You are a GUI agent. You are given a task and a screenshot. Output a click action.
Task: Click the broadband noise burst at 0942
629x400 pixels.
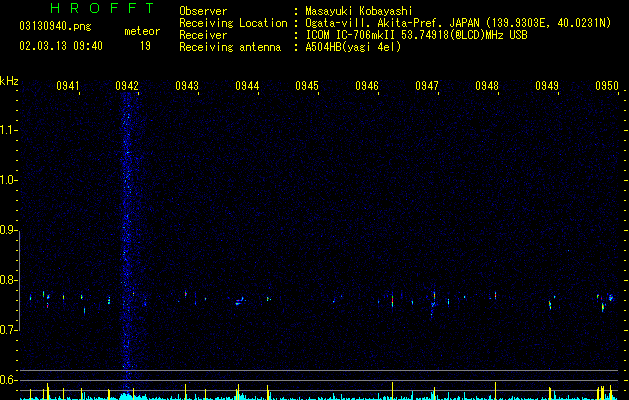tap(127, 241)
